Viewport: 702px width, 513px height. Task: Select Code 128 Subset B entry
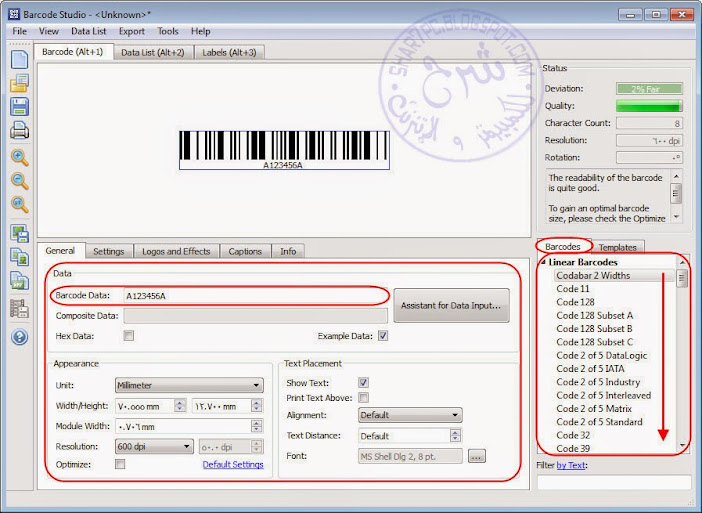(x=594, y=329)
